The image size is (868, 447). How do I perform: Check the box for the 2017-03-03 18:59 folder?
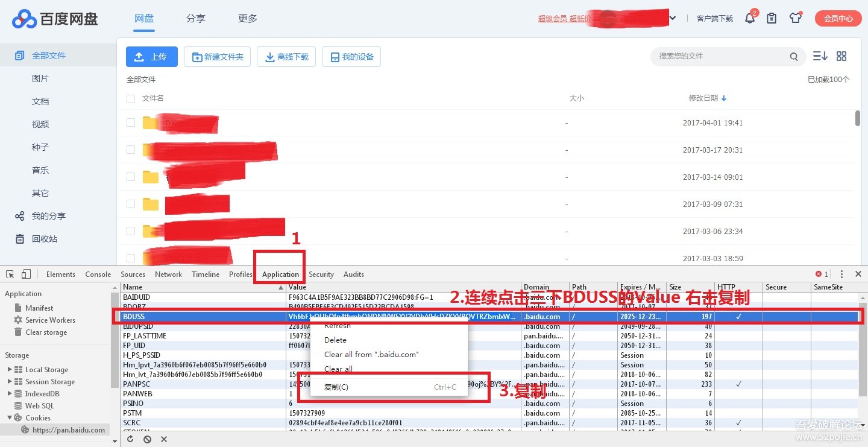click(131, 258)
